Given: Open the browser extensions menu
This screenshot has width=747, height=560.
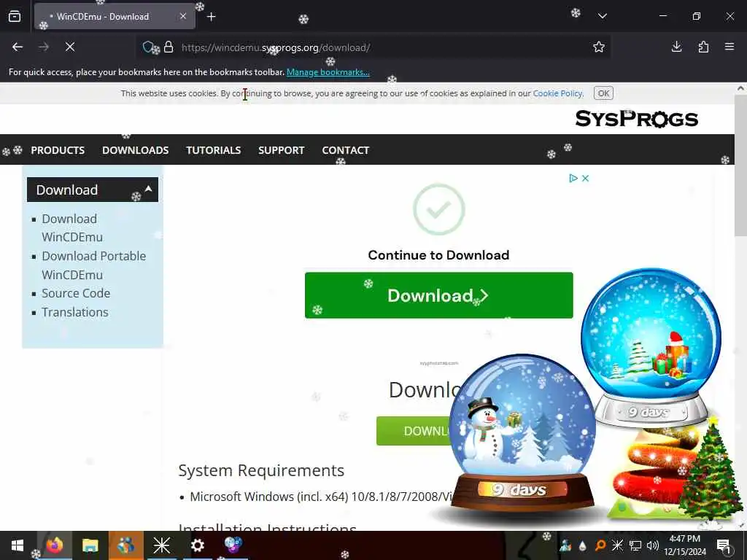Looking at the screenshot, I should point(703,47).
